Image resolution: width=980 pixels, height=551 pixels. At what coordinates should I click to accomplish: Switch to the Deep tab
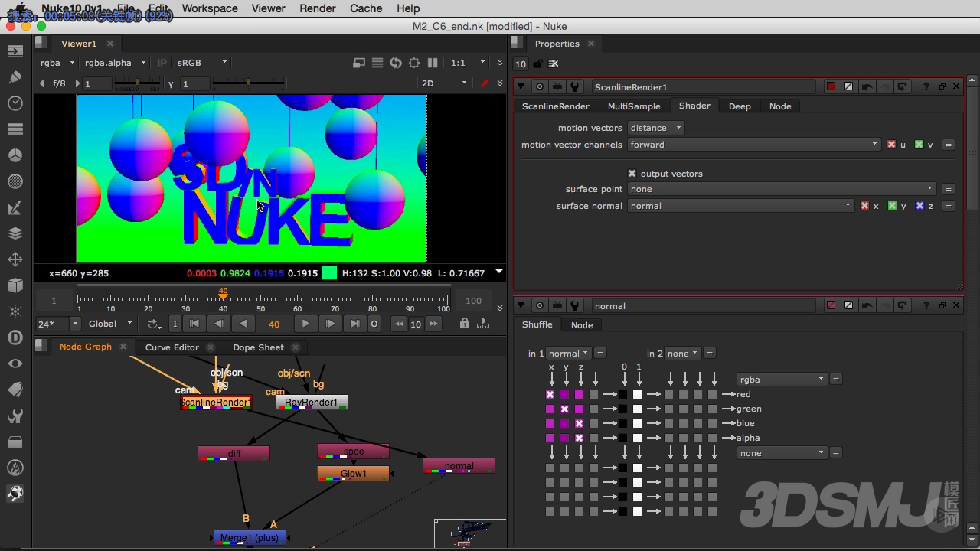739,106
